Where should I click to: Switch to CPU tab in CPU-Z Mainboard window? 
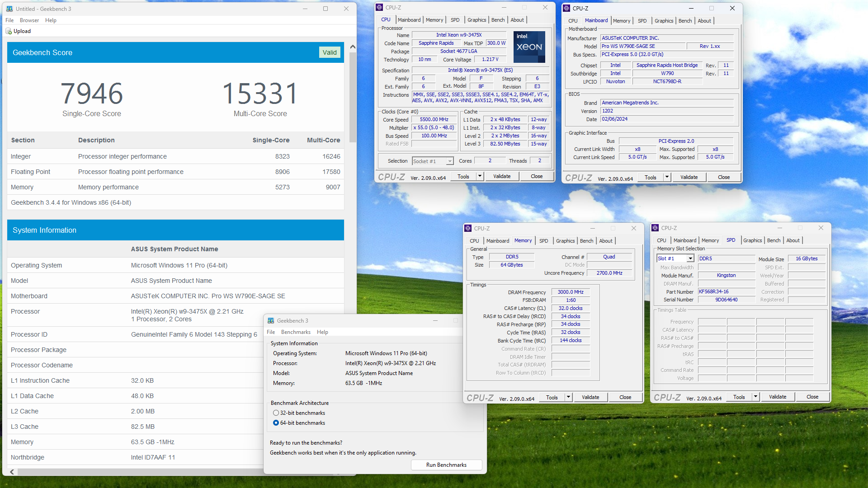[573, 21]
